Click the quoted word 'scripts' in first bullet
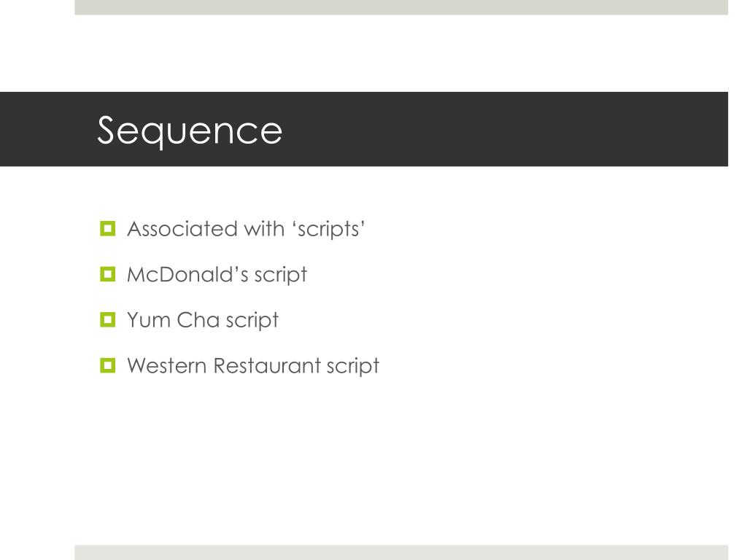Viewport: 747px width, 560px height. (x=332, y=229)
